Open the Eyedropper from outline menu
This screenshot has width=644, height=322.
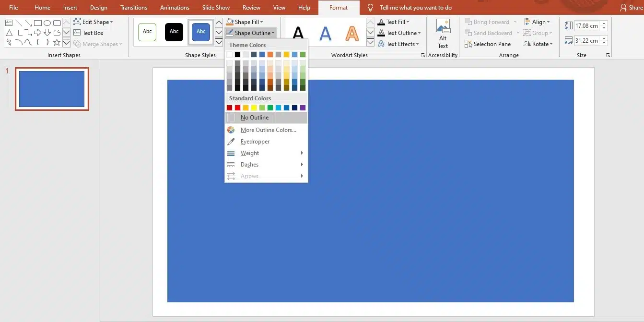[256, 141]
